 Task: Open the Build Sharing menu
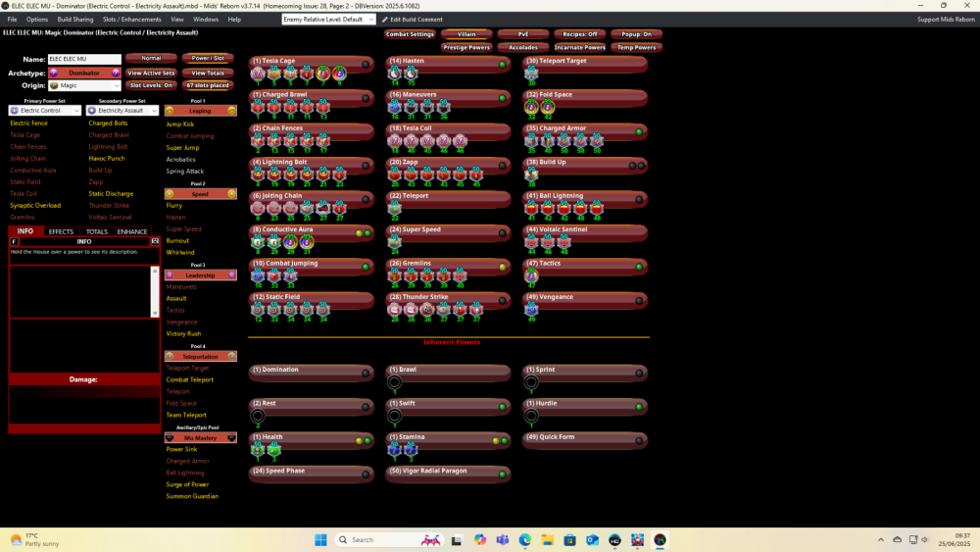click(x=75, y=20)
